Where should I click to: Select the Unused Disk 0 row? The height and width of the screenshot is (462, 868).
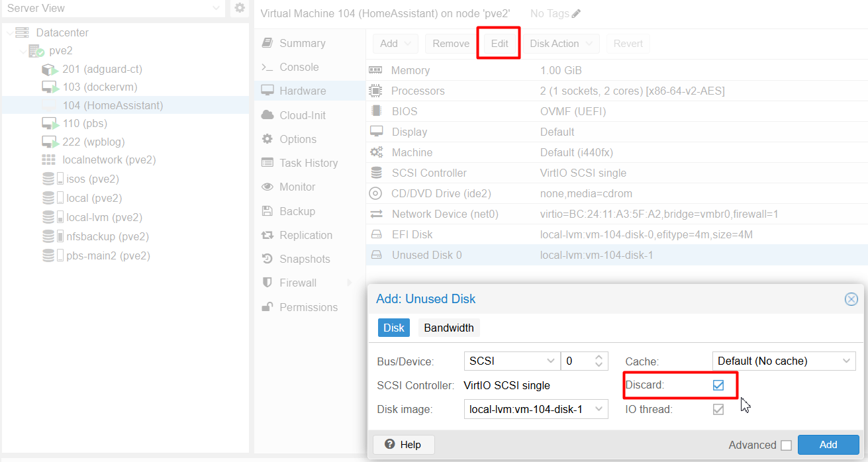(616, 255)
